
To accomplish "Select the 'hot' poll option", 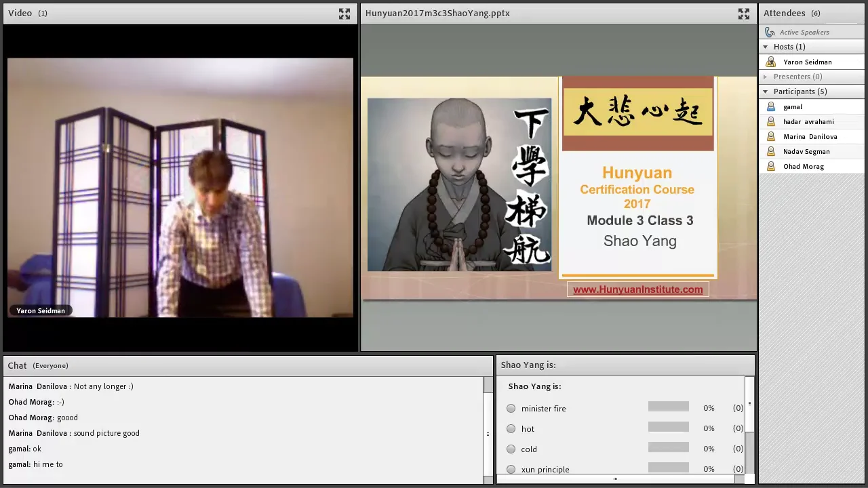I will pos(511,428).
